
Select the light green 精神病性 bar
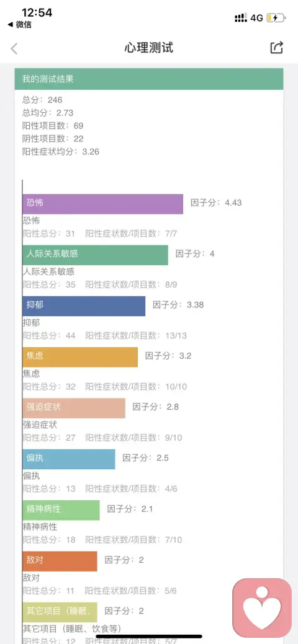point(61,510)
